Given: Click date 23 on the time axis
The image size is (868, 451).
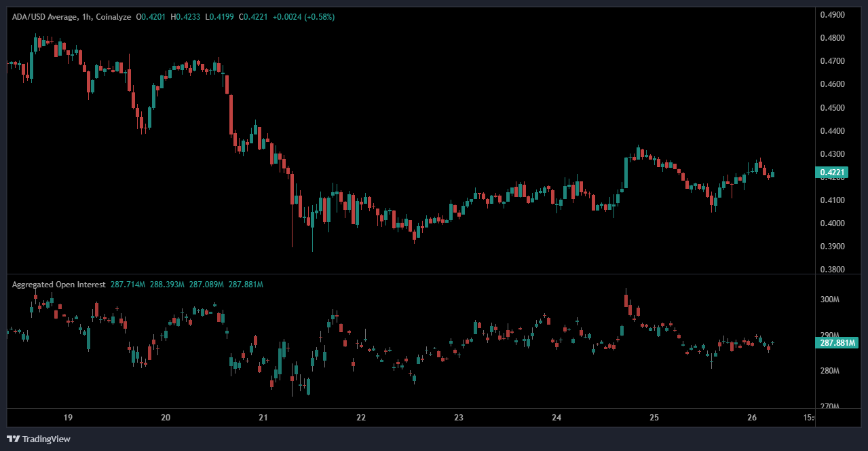Looking at the screenshot, I should tap(459, 417).
